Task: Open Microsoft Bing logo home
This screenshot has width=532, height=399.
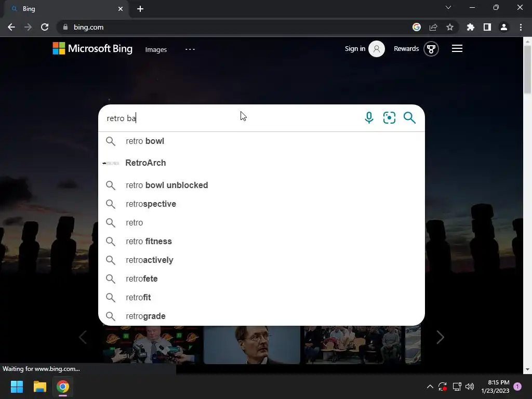Action: coord(92,48)
